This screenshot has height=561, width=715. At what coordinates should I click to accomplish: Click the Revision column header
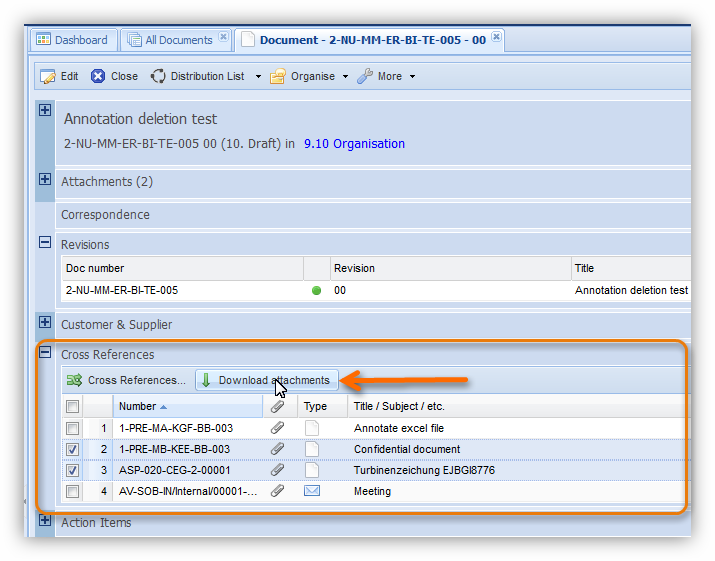(451, 268)
